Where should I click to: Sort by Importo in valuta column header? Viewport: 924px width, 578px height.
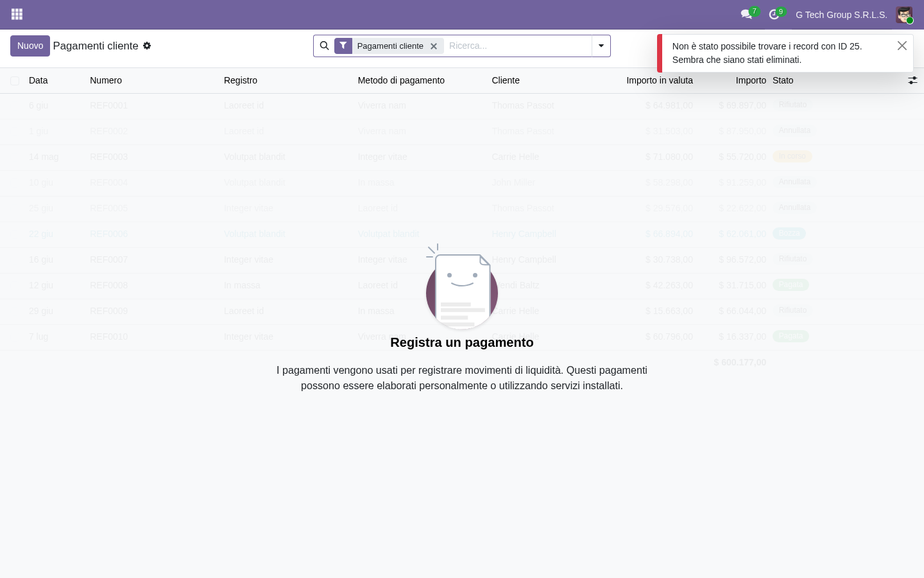(x=660, y=80)
